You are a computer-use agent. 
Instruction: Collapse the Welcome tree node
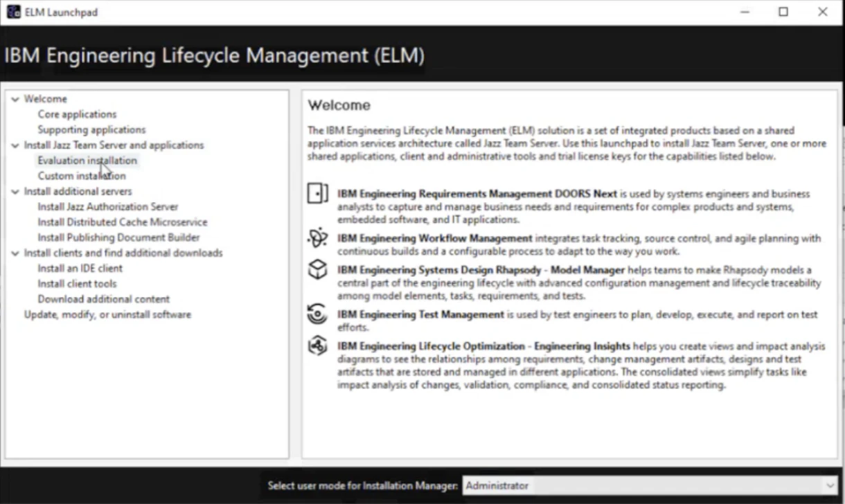15,99
